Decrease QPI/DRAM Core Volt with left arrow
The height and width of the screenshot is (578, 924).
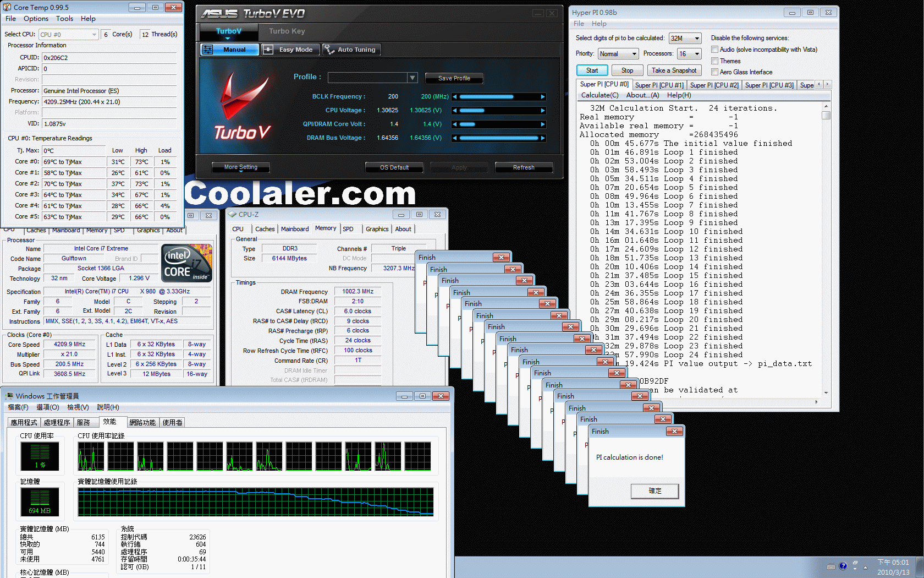(455, 124)
